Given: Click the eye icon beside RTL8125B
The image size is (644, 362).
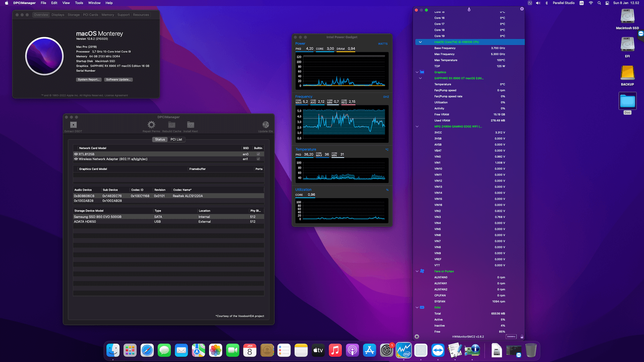Looking at the screenshot, I should coord(76,154).
